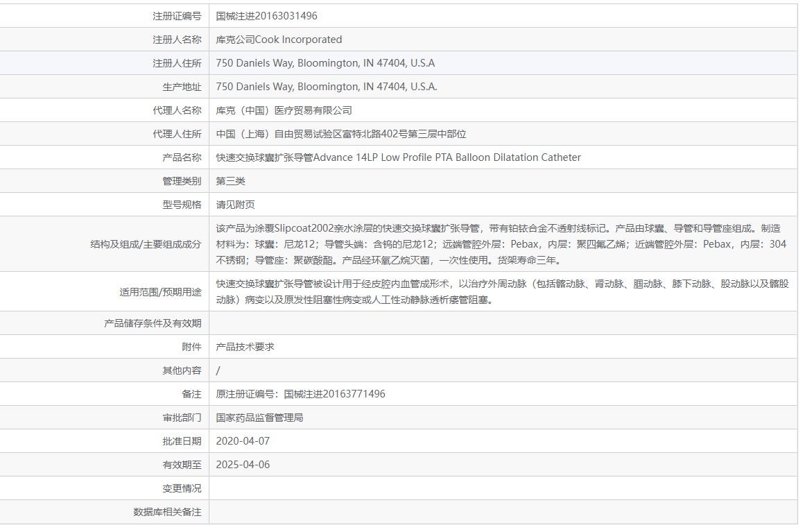The height and width of the screenshot is (532, 803).
Task: Select the intended-use paragraph starting 快速交换球囊扩张导管被设计
Action: (502, 291)
